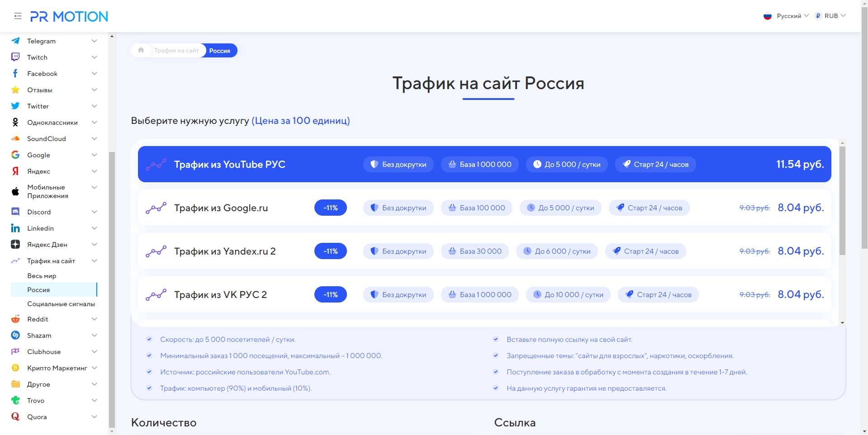Click the Другое folder icon
This screenshot has height=435, width=868.
point(15,384)
